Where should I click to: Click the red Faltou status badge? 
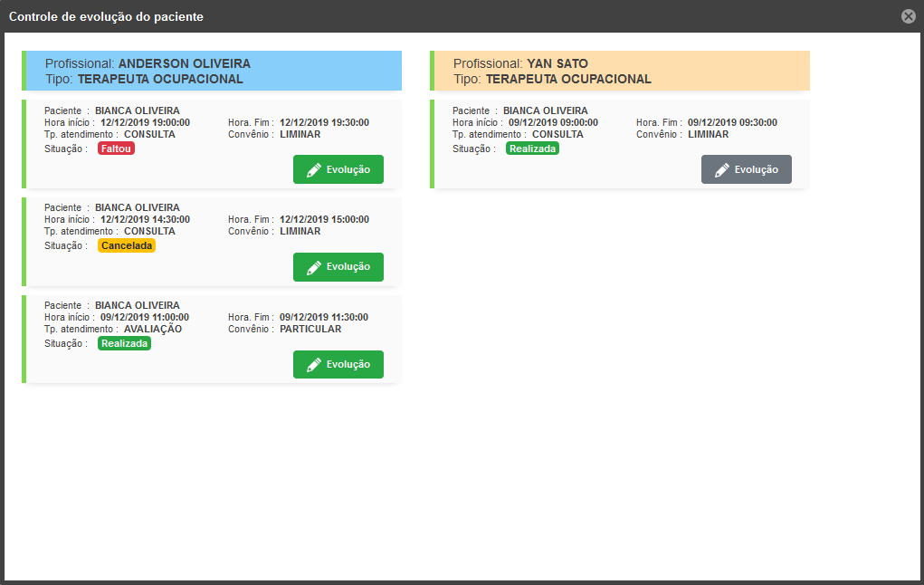tap(116, 149)
